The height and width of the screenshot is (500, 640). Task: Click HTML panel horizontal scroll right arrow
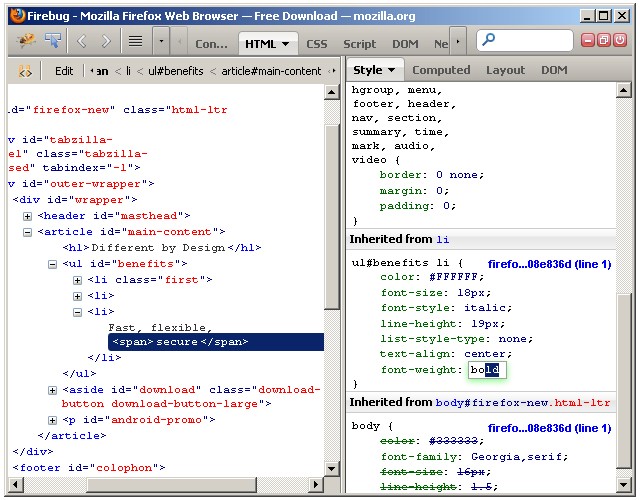click(x=315, y=484)
